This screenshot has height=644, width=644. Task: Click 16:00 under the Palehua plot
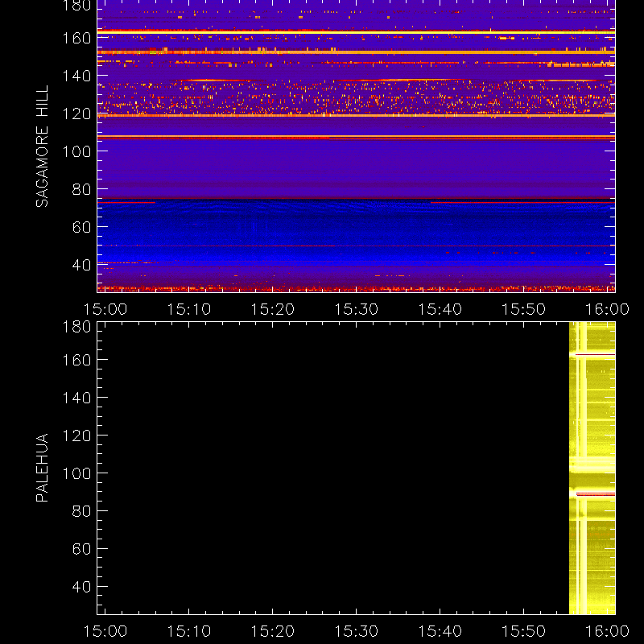(607, 631)
